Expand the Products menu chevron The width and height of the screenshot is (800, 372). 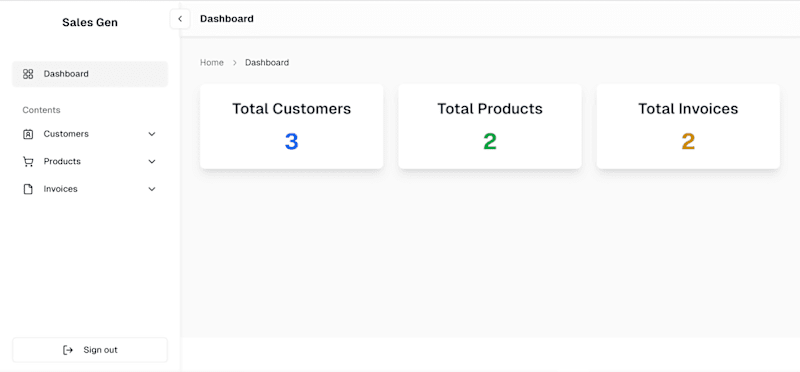click(x=152, y=162)
